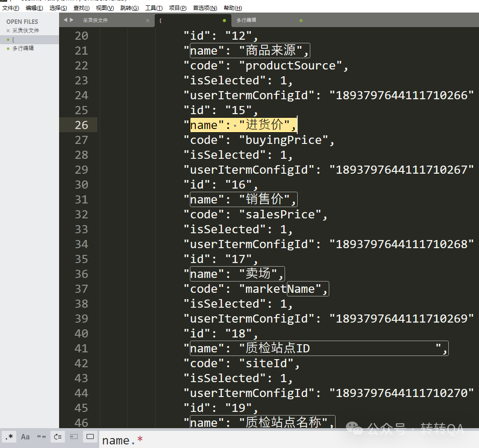
Task: Click line number 20 in gutter
Action: 81,36
